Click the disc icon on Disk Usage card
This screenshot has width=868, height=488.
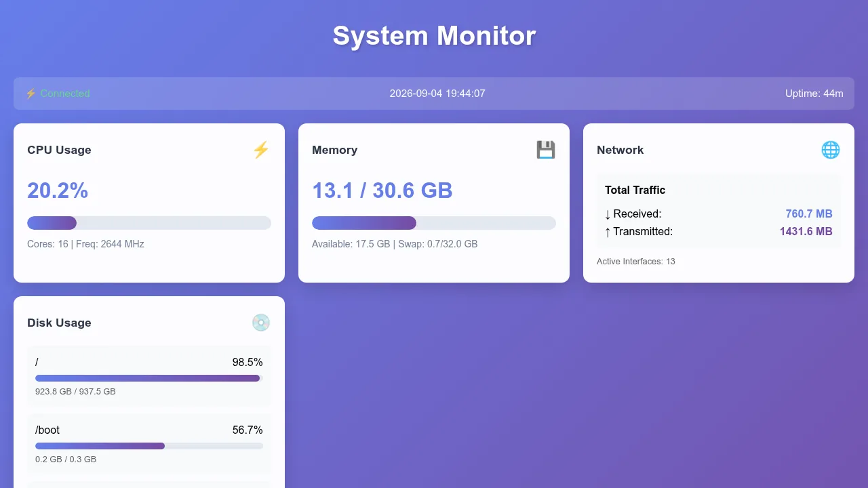(x=261, y=323)
